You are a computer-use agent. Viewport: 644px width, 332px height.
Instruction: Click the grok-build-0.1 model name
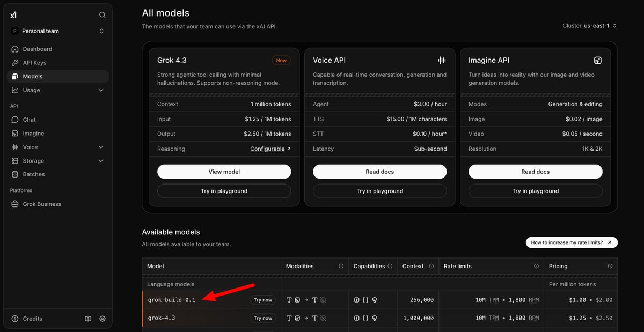pos(172,300)
